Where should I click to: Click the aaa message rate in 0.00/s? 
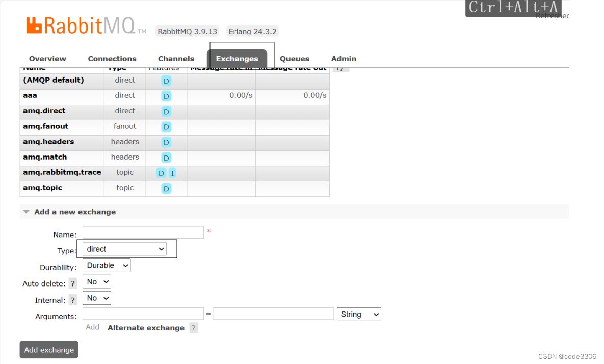(x=241, y=95)
